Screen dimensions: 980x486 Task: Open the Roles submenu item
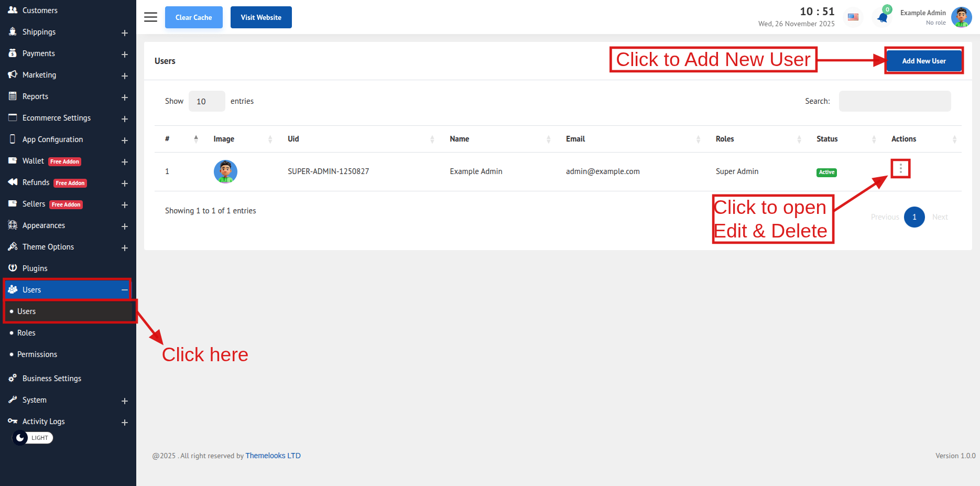coord(26,333)
